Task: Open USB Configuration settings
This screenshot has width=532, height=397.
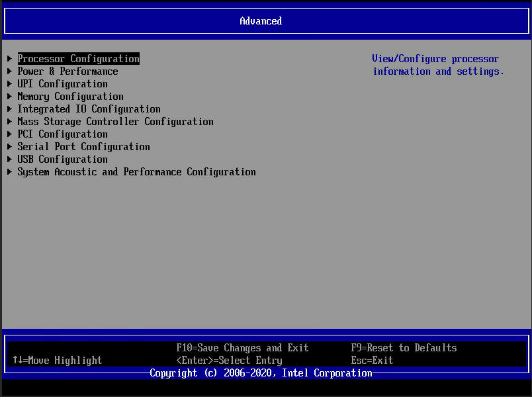Action: click(x=62, y=159)
